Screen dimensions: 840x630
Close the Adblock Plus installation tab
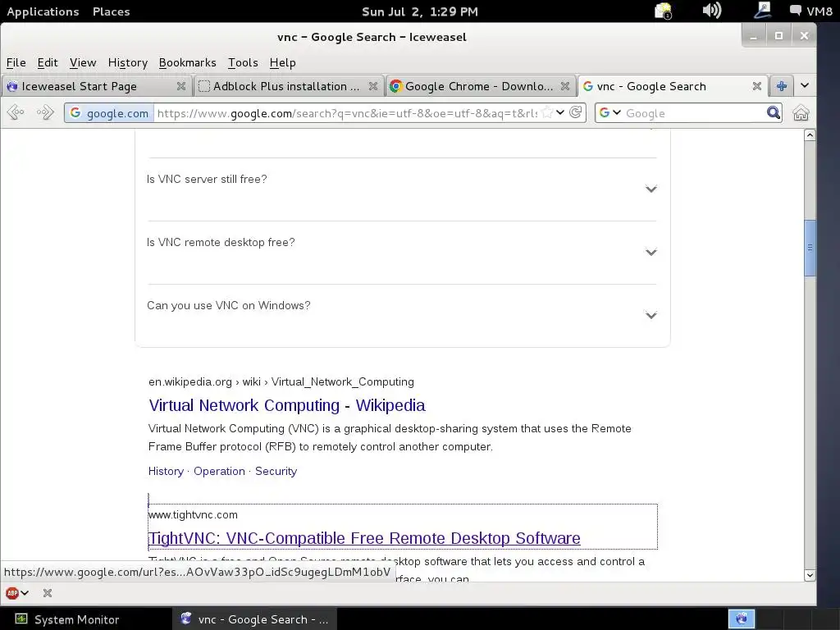pos(373,86)
